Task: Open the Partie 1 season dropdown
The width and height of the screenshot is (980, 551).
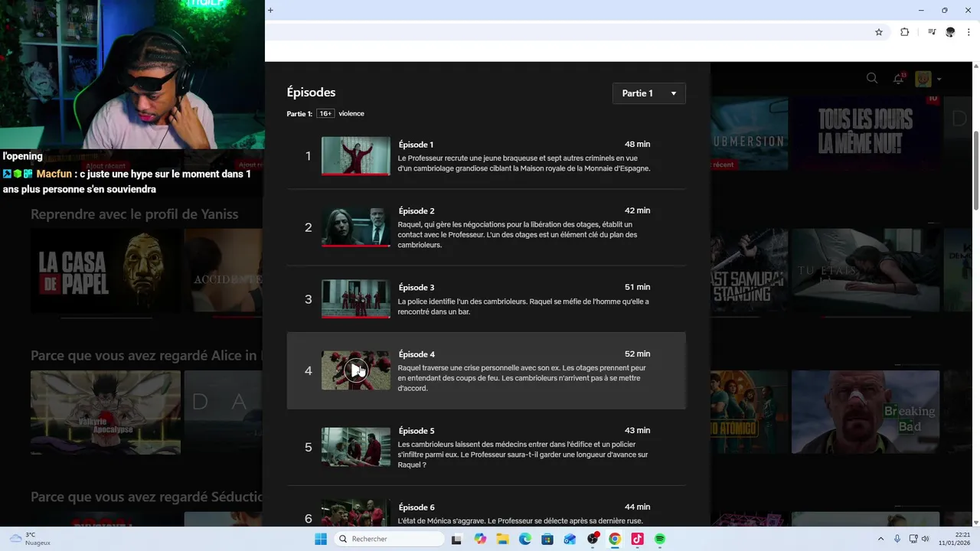Action: (649, 93)
